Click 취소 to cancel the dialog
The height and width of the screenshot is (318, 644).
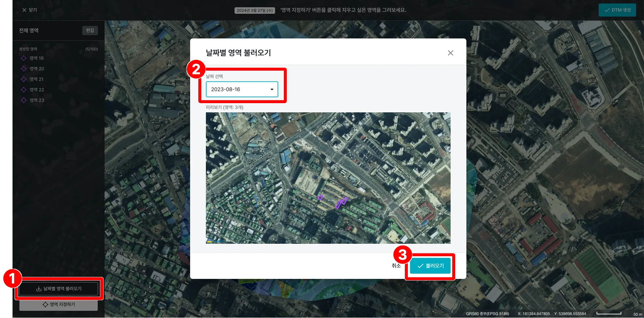point(396,266)
